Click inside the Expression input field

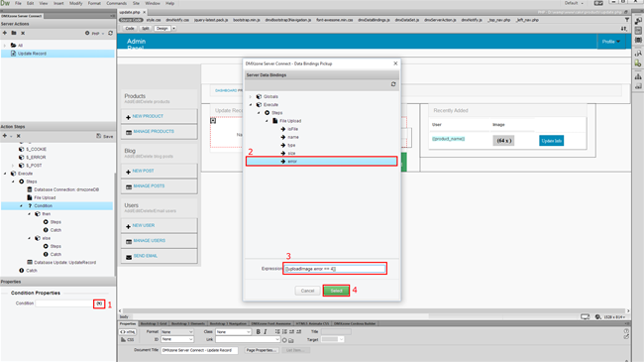335,269
